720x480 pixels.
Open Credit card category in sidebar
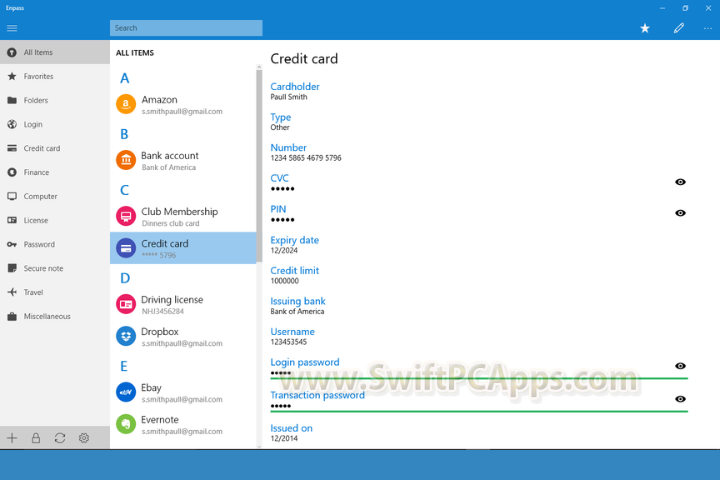point(55,148)
